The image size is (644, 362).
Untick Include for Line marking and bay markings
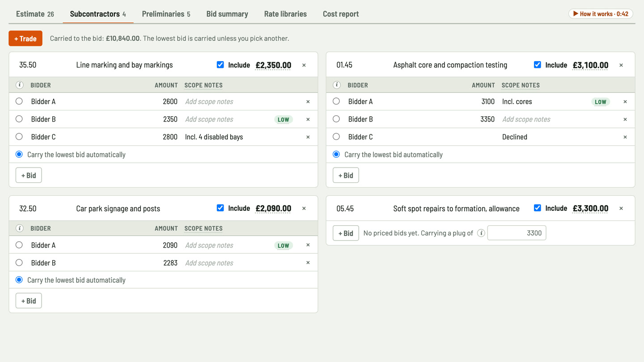pos(220,65)
